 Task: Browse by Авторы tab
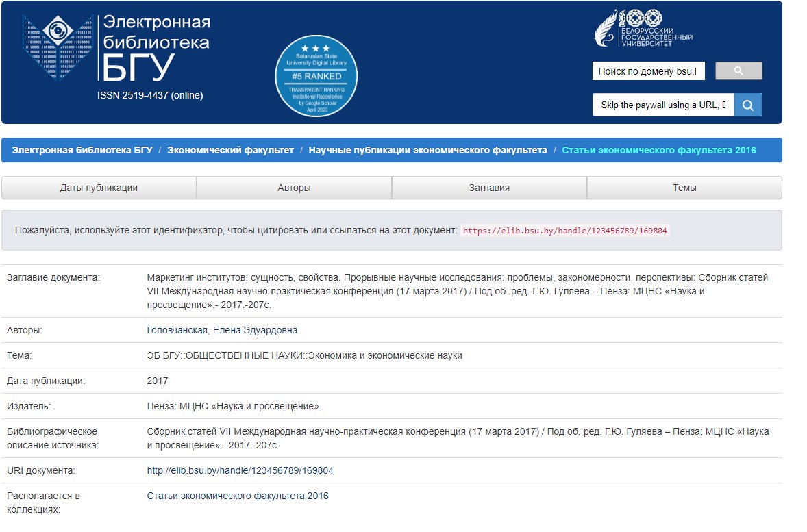pyautogui.click(x=294, y=188)
